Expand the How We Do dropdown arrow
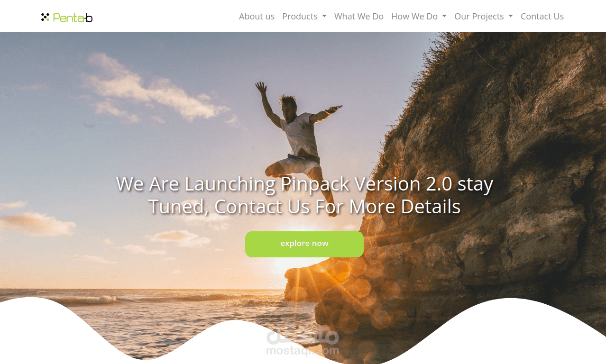606x364 pixels. point(444,17)
